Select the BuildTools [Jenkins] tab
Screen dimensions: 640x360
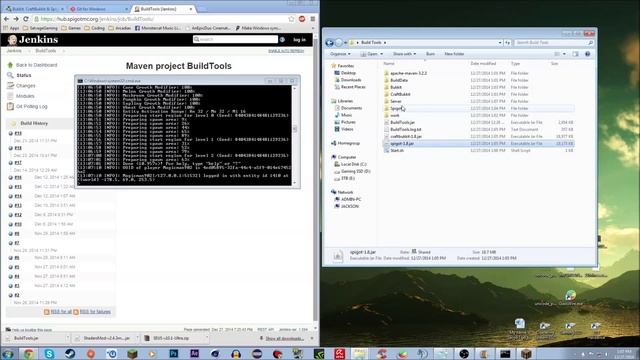[x=162, y=9]
